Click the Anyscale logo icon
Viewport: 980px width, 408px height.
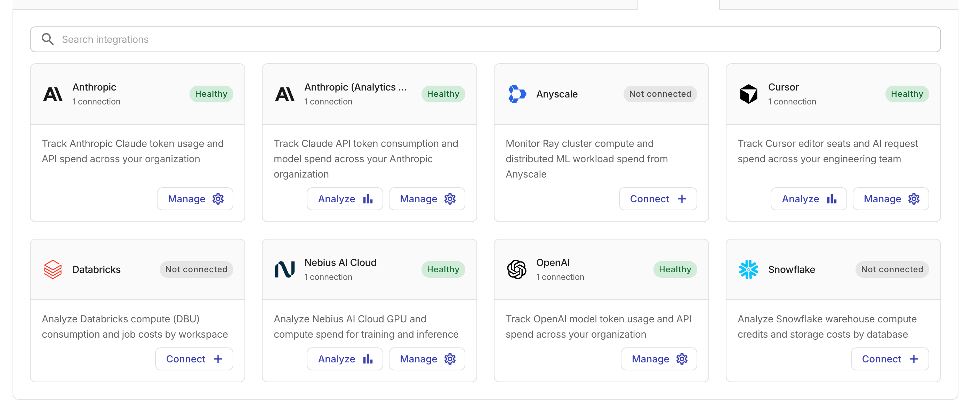coord(517,94)
